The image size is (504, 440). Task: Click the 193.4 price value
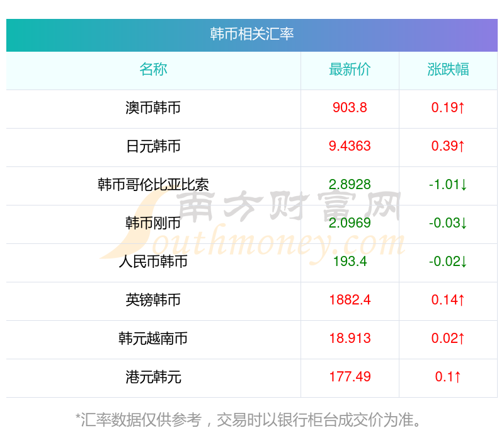tap(350, 261)
